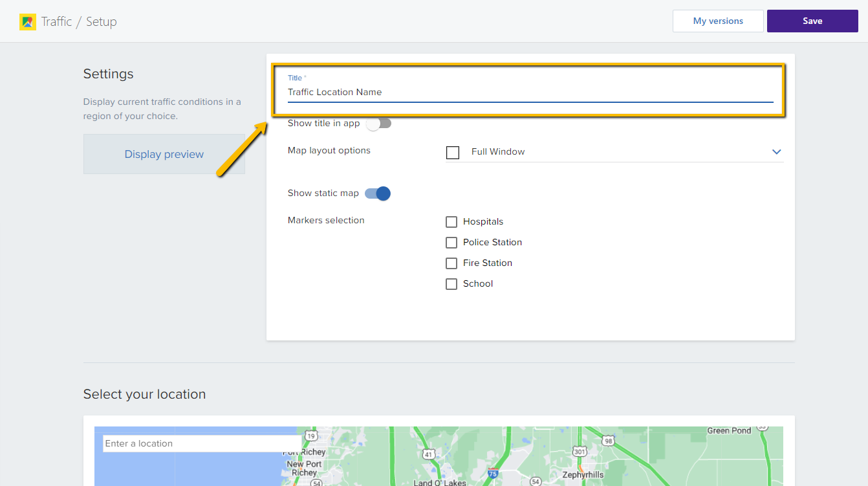
Task: Select Setup in the breadcrumb header
Action: tap(102, 22)
